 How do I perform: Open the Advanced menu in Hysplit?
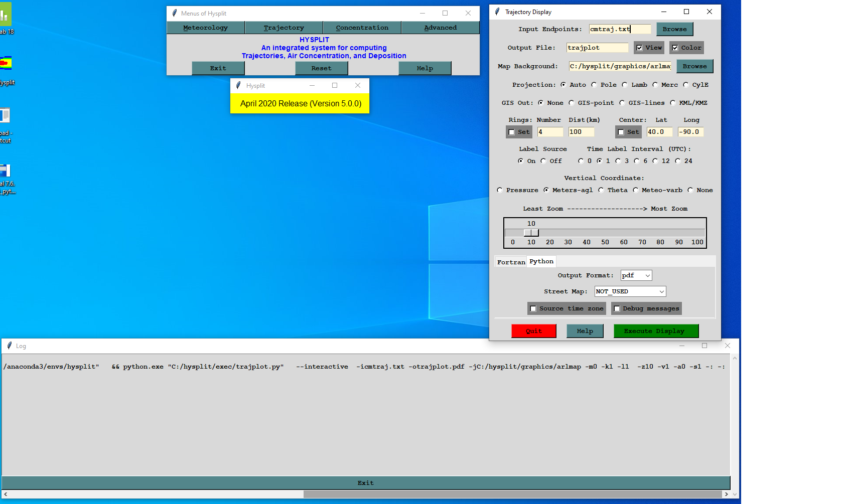pos(440,28)
